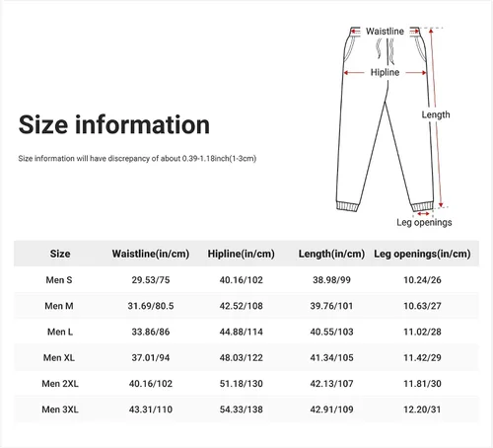The height and width of the screenshot is (448, 493).
Task: Click the Waistline(in/cm) column header
Action: coord(151,254)
